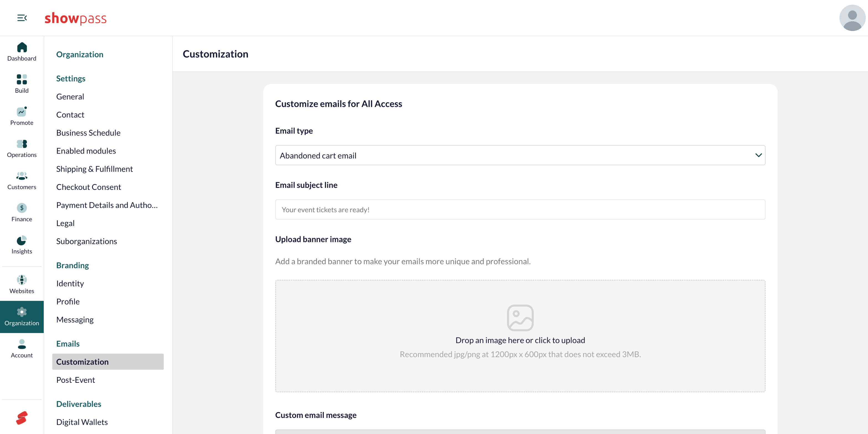Click the image placeholder upload icon
Viewport: 868px width, 434px height.
[520, 318]
